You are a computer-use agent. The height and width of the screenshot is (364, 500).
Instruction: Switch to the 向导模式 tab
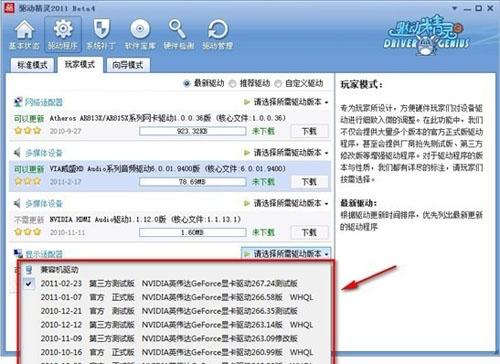coord(127,65)
